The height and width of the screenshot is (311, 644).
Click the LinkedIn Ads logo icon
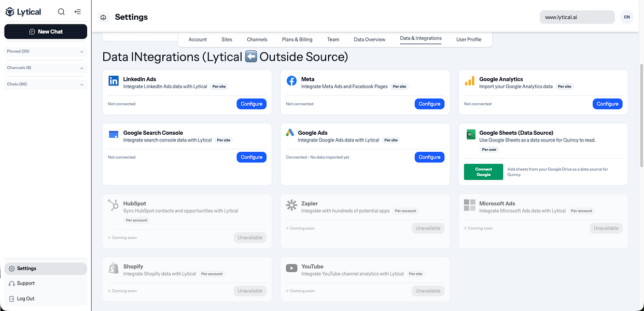click(x=114, y=81)
